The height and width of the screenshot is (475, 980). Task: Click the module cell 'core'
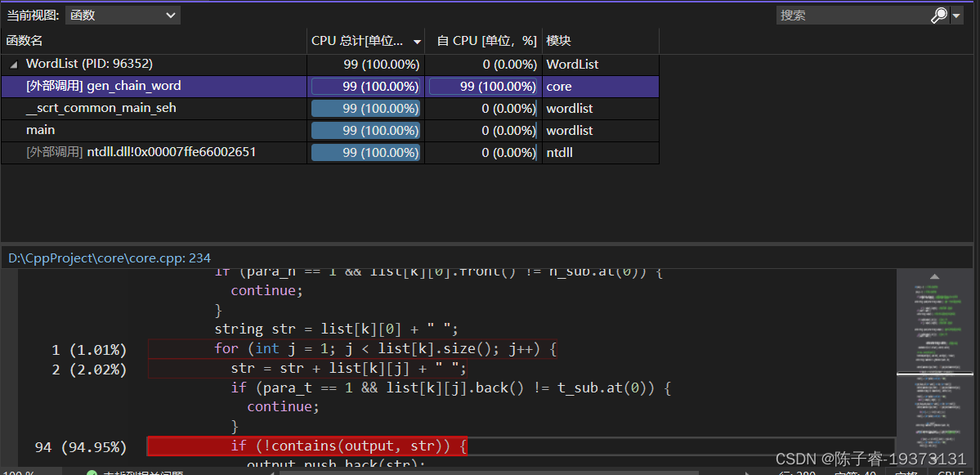pos(600,86)
